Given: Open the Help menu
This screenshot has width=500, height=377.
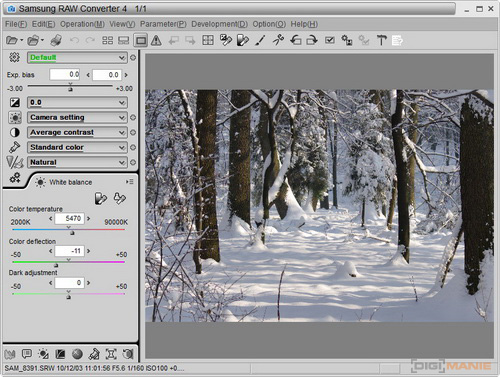Looking at the screenshot, I should coord(304,24).
